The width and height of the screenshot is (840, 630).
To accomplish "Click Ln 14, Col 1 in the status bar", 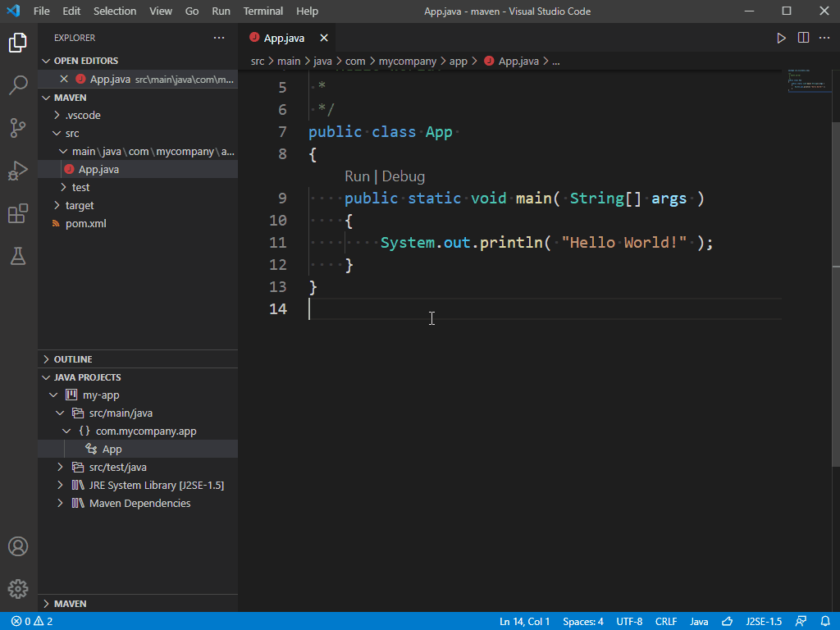I will click(525, 621).
